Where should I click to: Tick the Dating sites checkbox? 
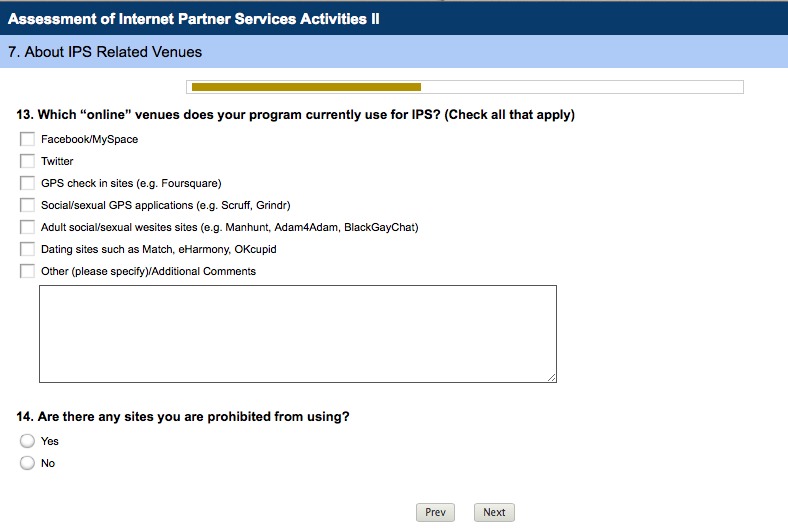click(27, 249)
